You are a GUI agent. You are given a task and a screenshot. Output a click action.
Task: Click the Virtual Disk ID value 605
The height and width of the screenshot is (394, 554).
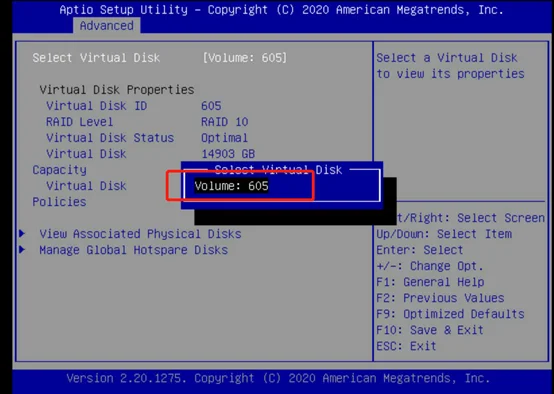coord(211,106)
